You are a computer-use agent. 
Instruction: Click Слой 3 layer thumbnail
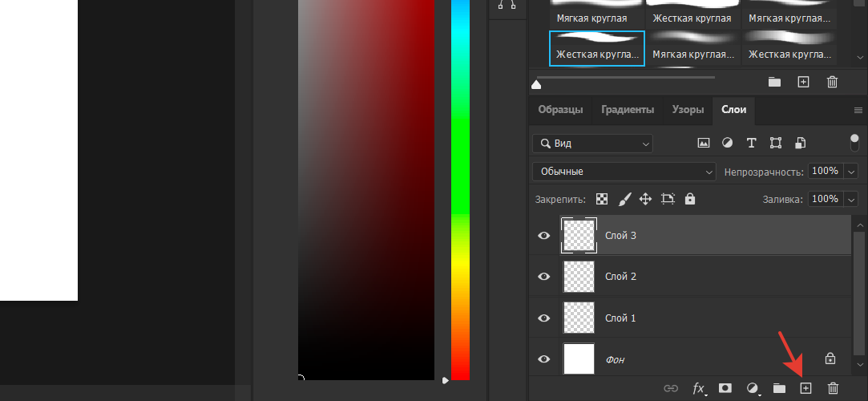[579, 236]
